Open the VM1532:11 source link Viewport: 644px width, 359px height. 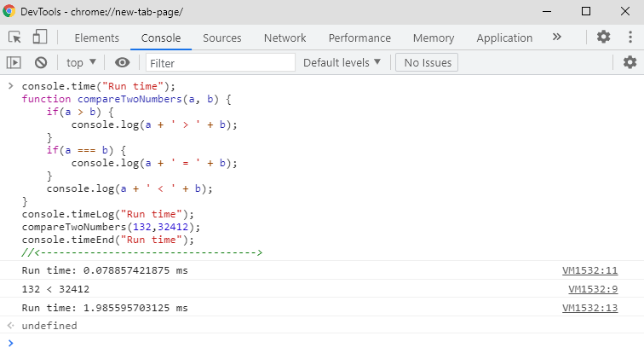[x=589, y=270]
